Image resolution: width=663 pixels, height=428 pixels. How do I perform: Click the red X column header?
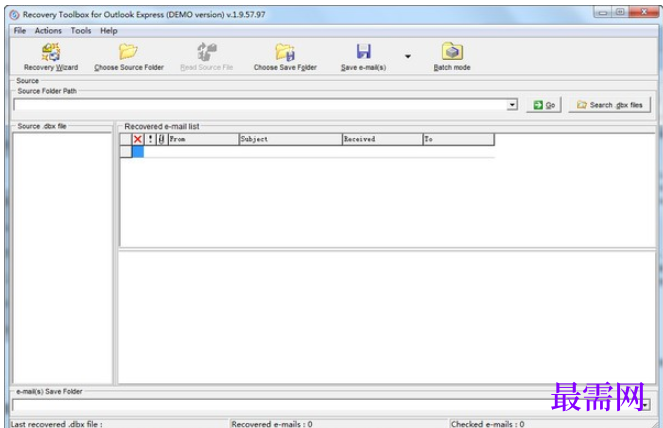pyautogui.click(x=138, y=139)
